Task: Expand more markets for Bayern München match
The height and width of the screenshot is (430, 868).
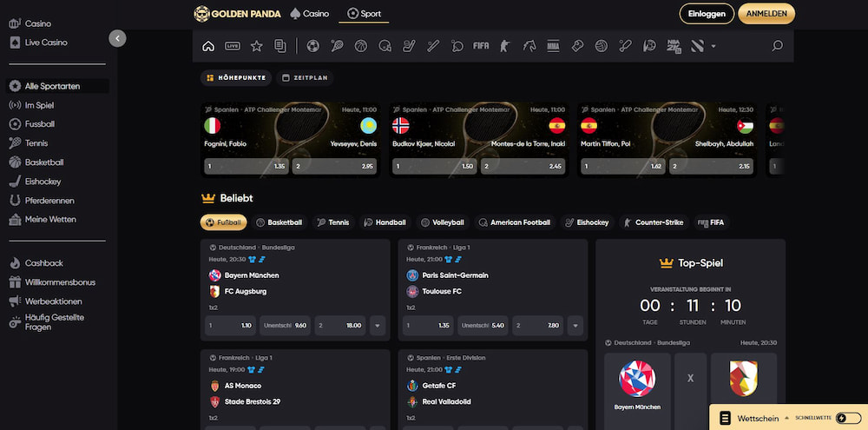Action: click(377, 325)
